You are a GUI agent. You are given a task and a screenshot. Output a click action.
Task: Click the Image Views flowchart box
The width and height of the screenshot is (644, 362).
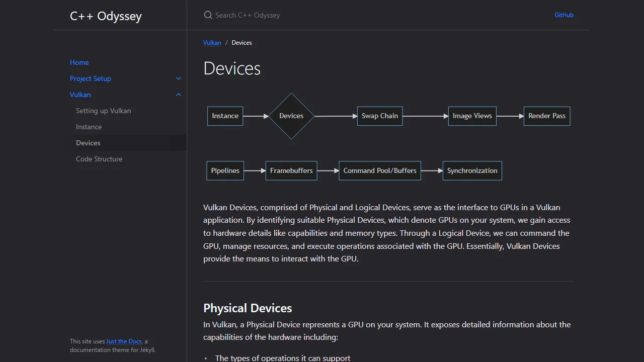click(472, 116)
